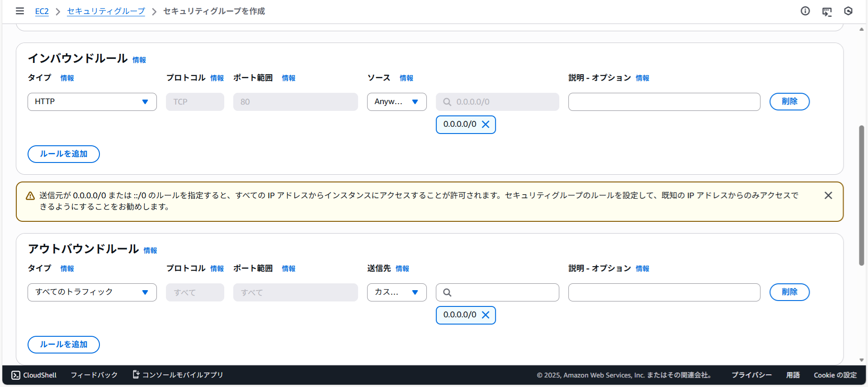The width and height of the screenshot is (868, 387).
Task: Click the outbound destination search field
Action: click(502, 292)
